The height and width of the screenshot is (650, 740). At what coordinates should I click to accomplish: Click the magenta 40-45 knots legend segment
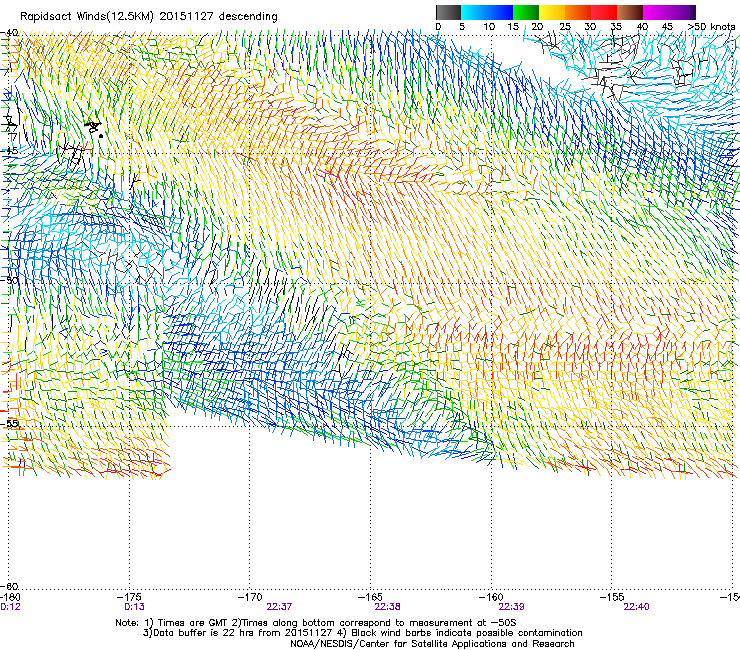pyautogui.click(x=656, y=12)
